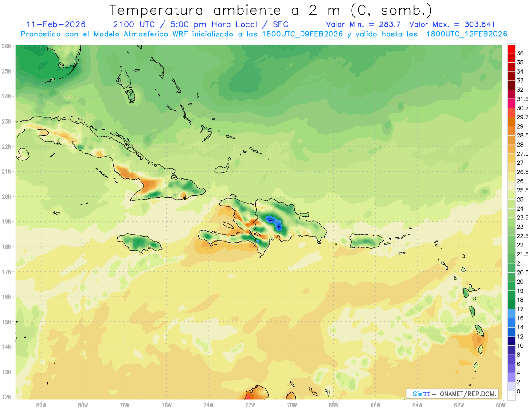Click the latitude label '25N'
This screenshot has height=411, width=532.
7,71
